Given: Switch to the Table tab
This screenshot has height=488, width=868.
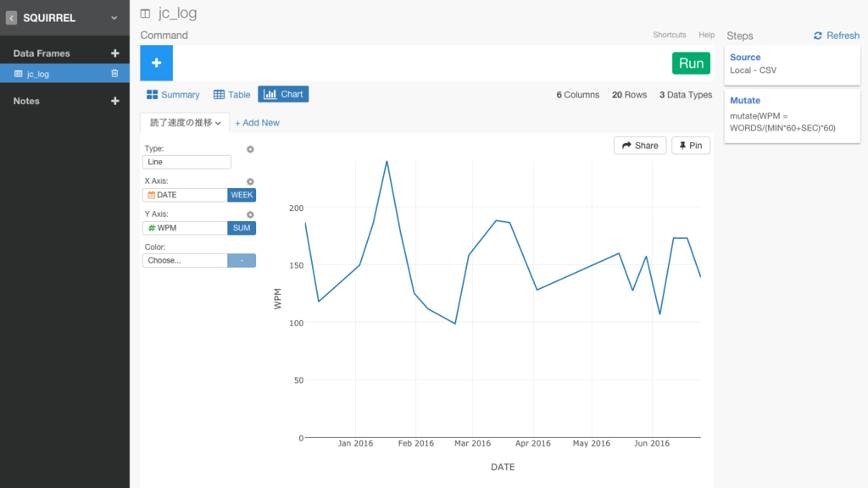Looking at the screenshot, I should tap(232, 95).
